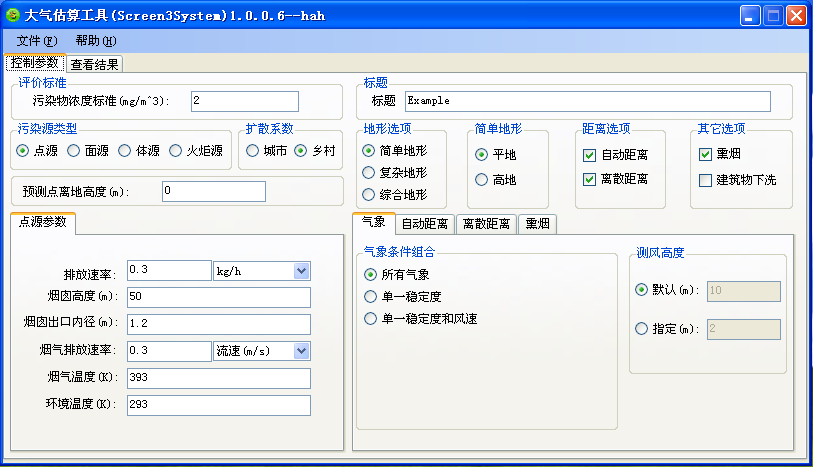Click the 排放速率 value field
This screenshot has height=467, width=813.
point(169,271)
